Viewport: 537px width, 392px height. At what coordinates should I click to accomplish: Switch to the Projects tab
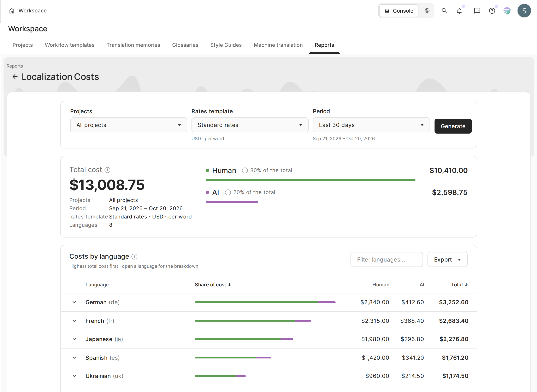(23, 45)
